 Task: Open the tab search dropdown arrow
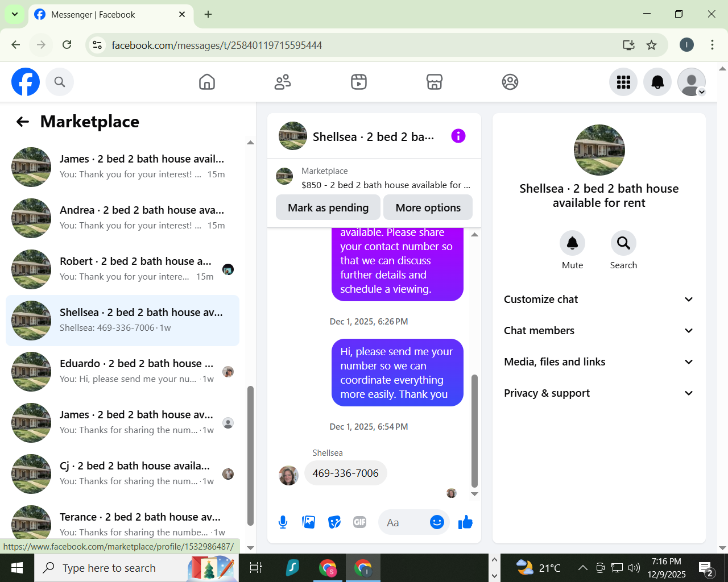(15, 14)
